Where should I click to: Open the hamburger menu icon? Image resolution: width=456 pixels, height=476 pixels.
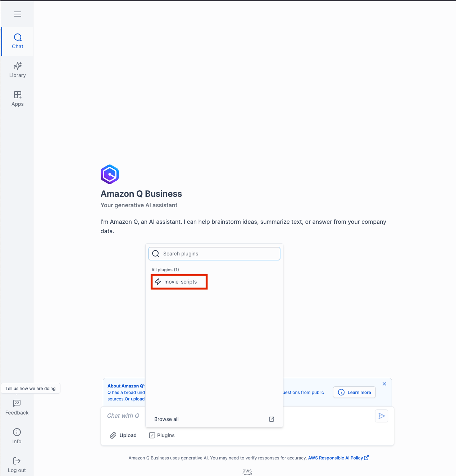(17, 14)
